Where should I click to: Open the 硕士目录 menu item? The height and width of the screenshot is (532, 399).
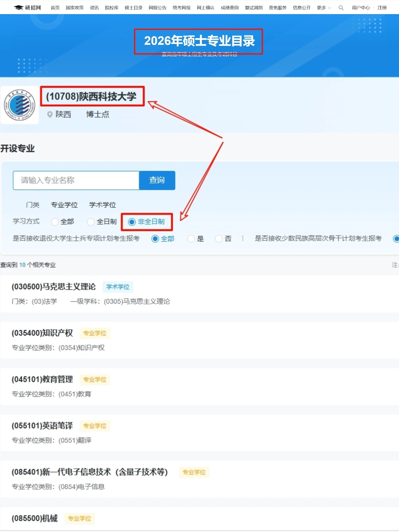coord(133,7)
